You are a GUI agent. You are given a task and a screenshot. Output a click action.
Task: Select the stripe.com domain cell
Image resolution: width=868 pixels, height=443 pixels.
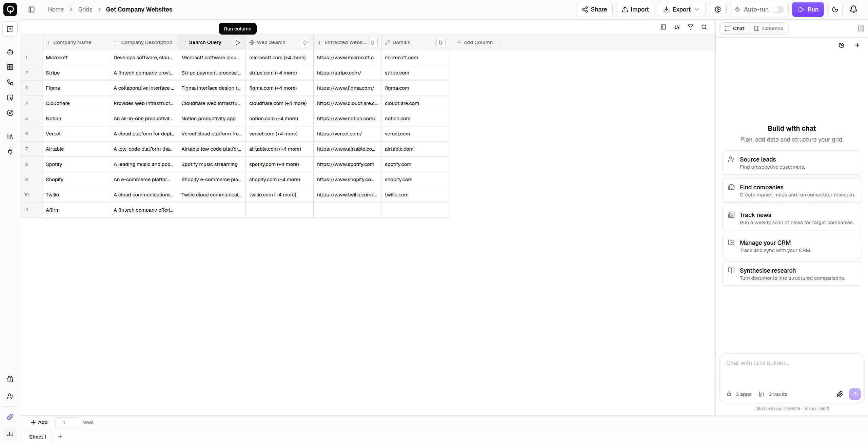tap(415, 73)
